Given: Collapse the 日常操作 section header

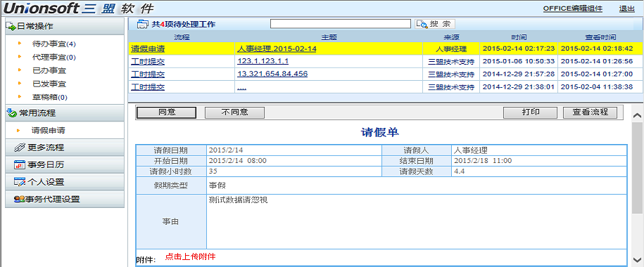Looking at the screenshot, I should tap(65, 26).
